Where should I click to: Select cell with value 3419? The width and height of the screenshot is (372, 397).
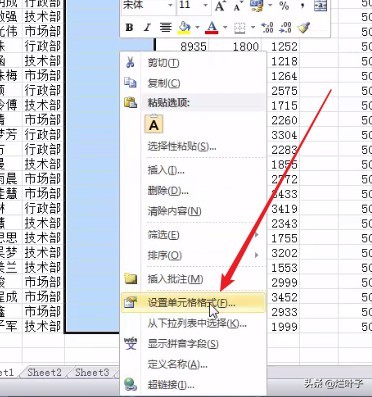tap(284, 209)
